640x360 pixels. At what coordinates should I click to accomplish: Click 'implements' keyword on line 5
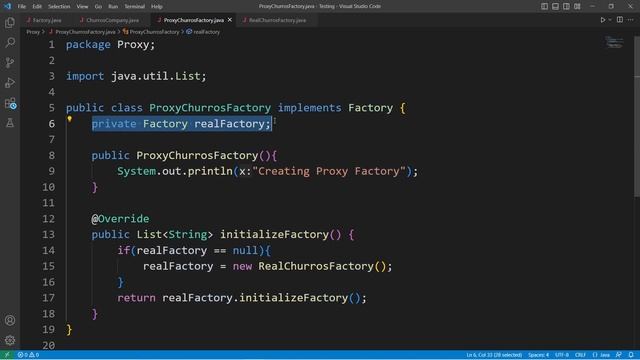pos(309,108)
